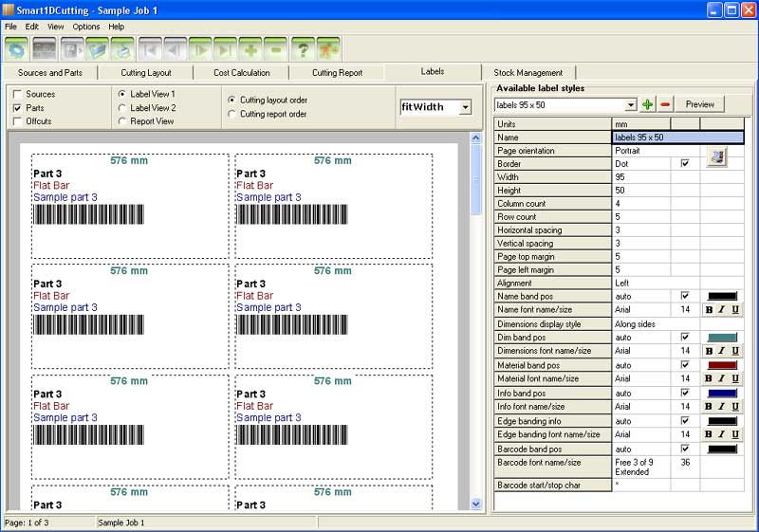
Task: Pick the Name band black color swatch
Action: (x=722, y=296)
